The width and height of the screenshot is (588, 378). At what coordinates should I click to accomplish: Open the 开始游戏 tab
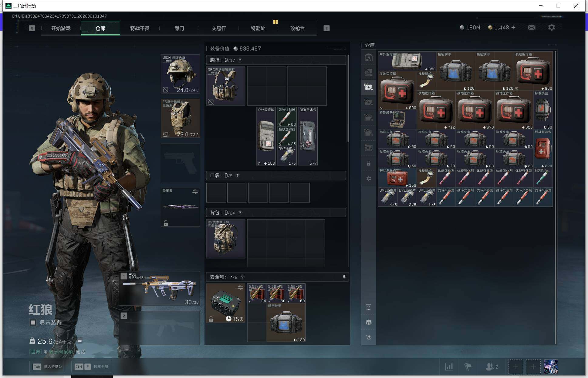(x=61, y=28)
